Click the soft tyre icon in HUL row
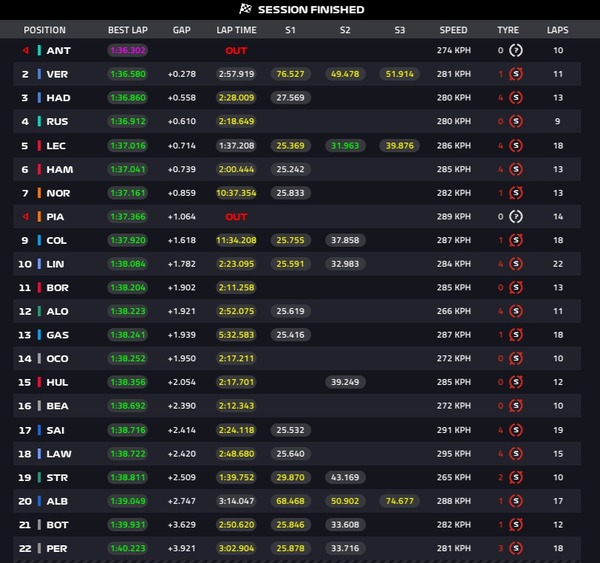 point(515,382)
